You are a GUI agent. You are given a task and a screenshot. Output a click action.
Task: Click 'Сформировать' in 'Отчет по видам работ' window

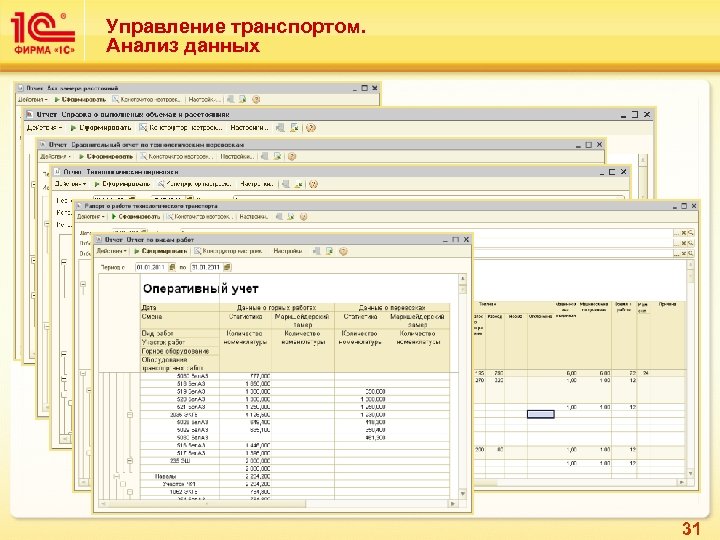pos(161,251)
